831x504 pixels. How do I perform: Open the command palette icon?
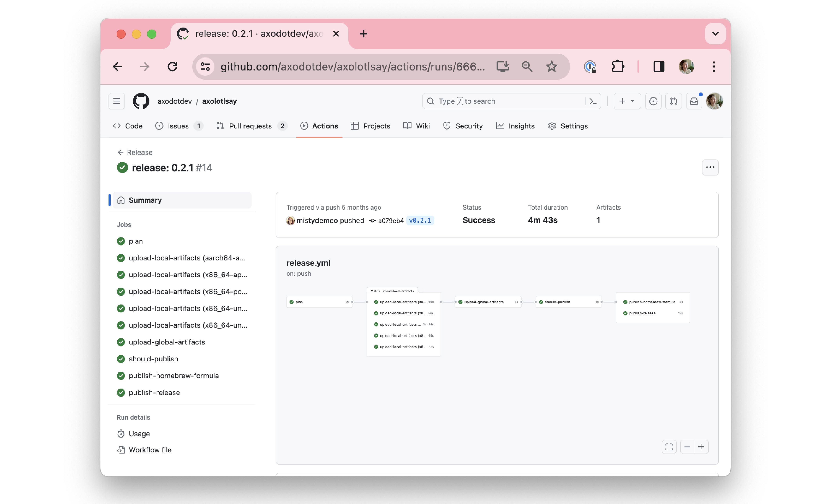tap(592, 101)
